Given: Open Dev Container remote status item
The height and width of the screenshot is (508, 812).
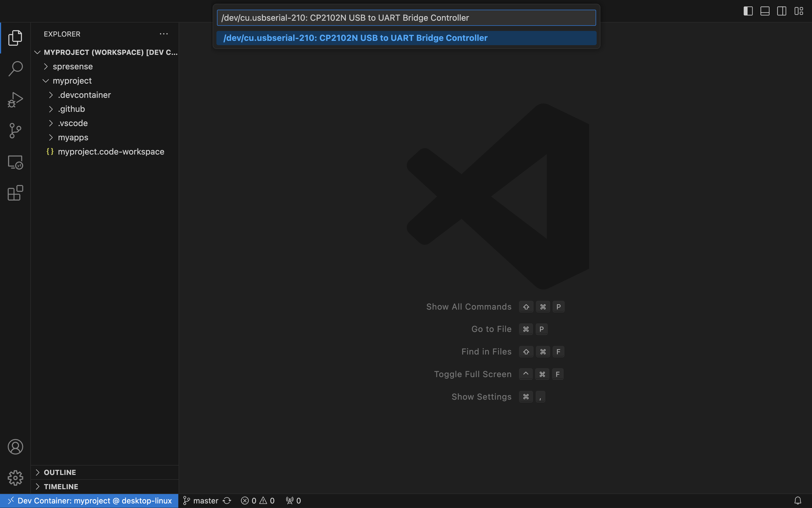Looking at the screenshot, I should point(89,500).
